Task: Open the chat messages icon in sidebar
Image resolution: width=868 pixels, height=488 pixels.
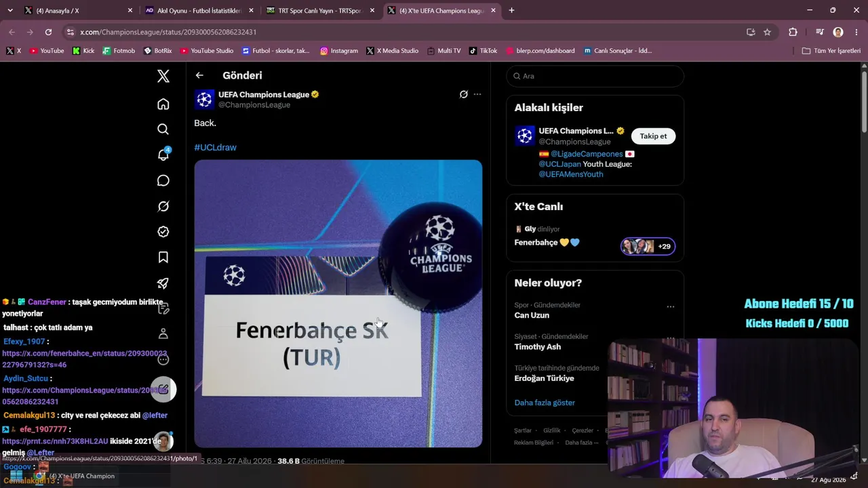Action: click(163, 180)
